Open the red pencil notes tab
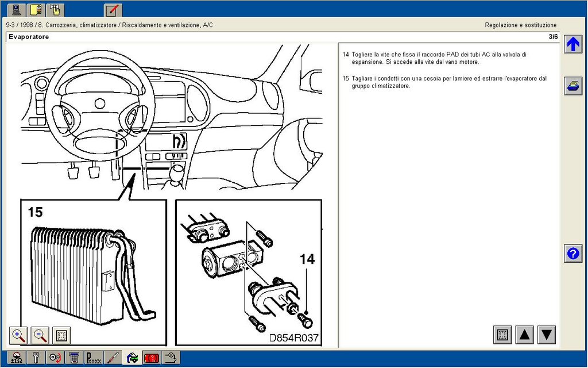Image resolution: width=588 pixels, height=368 pixels. tap(113, 10)
